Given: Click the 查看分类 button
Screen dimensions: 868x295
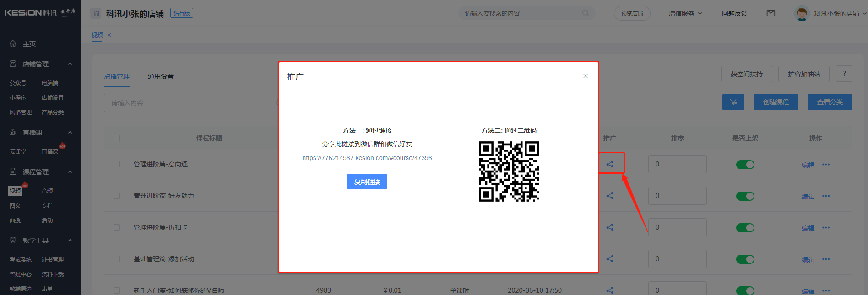Looking at the screenshot, I should click(x=830, y=102).
